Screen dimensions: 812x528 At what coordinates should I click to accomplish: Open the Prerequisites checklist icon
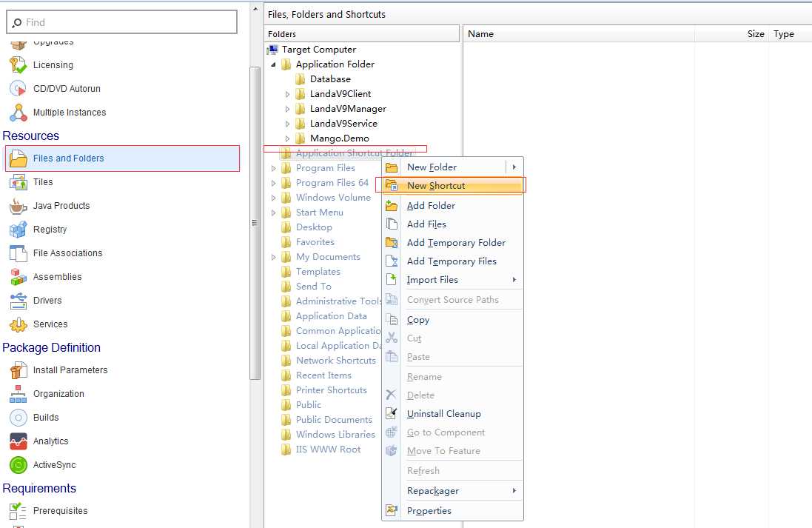point(18,511)
